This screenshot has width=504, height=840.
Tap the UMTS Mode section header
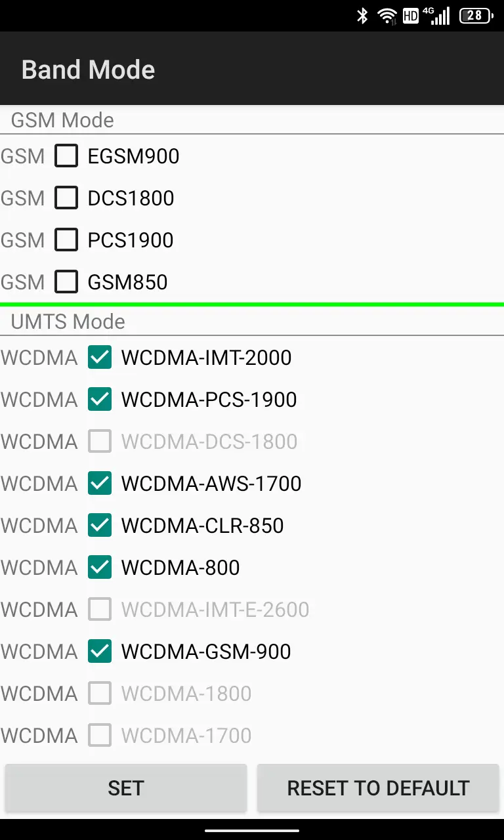point(68,322)
